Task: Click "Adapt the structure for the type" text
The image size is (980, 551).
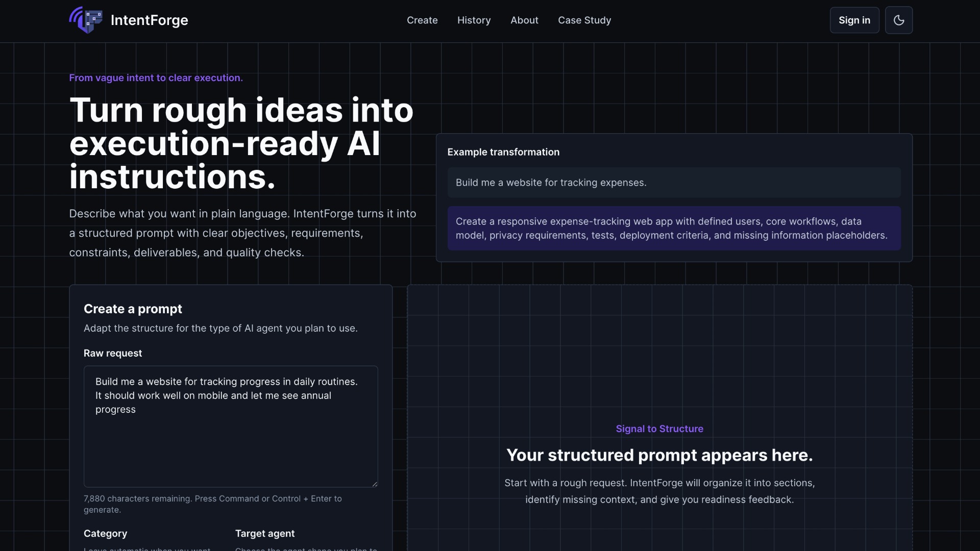Action: point(220,328)
